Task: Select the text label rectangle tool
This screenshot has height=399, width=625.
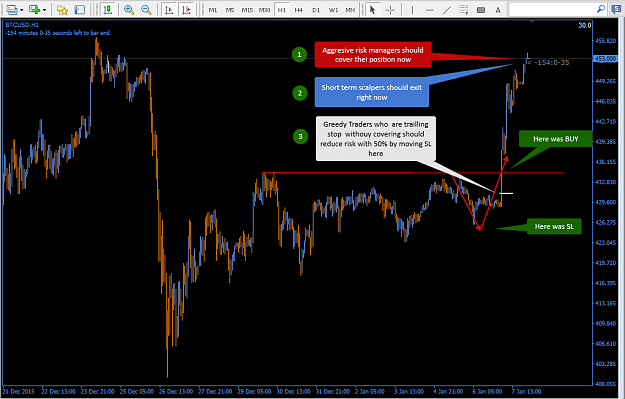Action: coord(481,10)
